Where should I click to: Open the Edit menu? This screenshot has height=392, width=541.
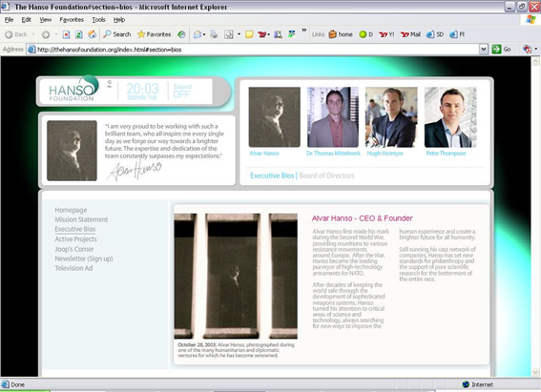click(x=26, y=20)
